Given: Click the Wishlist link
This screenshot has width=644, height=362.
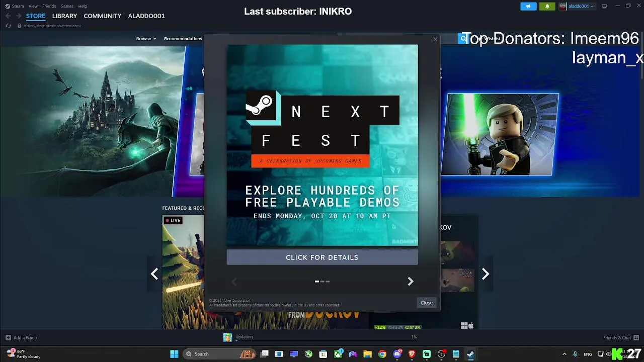Looking at the screenshot, I should pos(493,39).
